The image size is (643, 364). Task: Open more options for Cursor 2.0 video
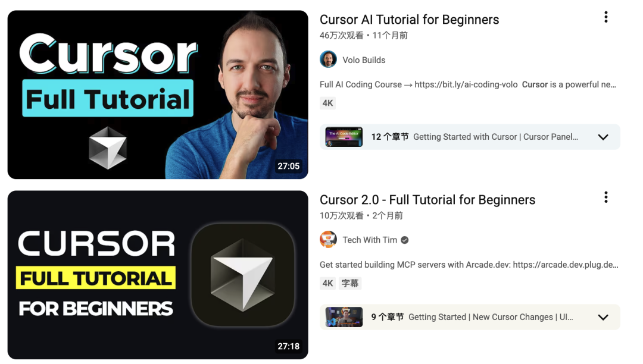point(605,197)
